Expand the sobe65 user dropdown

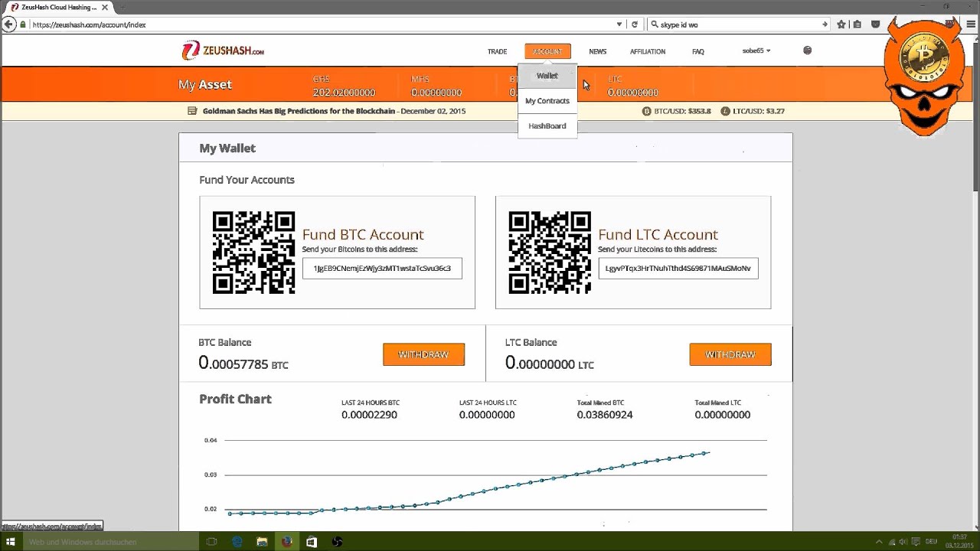756,51
